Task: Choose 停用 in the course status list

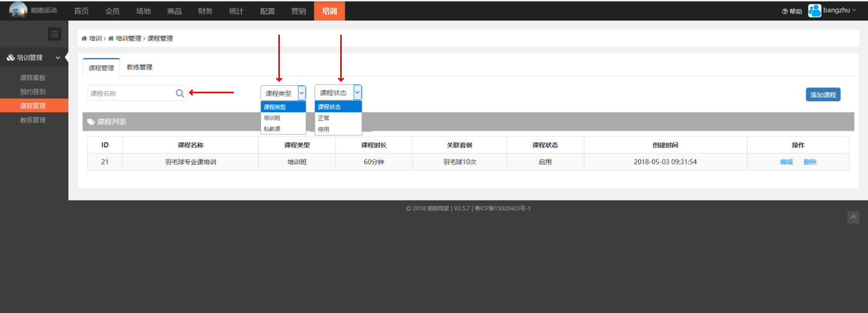Action: coord(338,130)
